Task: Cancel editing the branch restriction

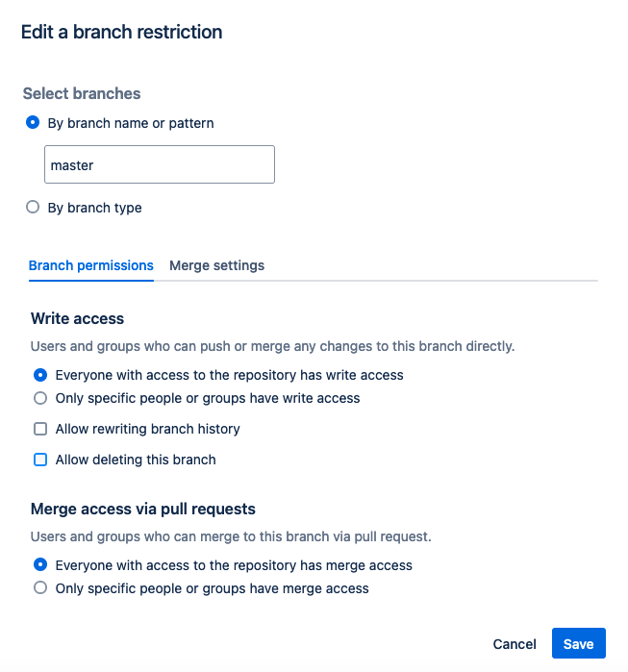Action: pyautogui.click(x=515, y=644)
